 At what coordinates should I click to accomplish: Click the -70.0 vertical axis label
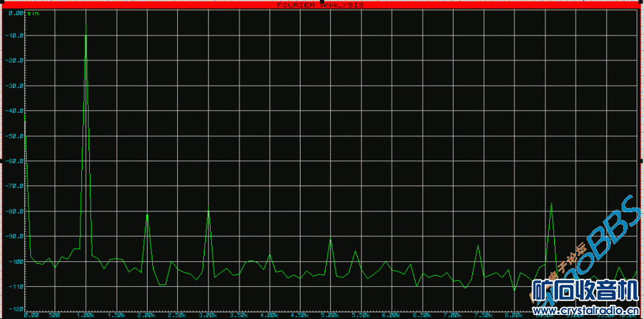[13, 186]
